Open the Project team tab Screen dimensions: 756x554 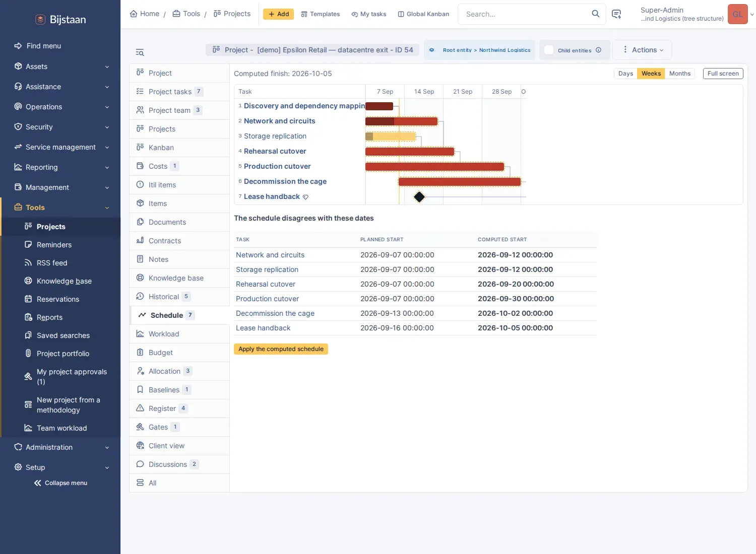tap(179, 110)
